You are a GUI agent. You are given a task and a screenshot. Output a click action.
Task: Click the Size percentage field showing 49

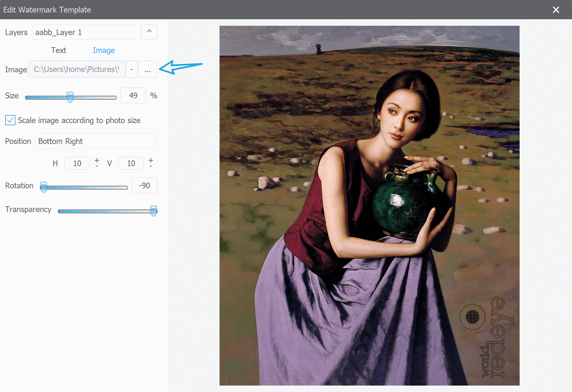pyautogui.click(x=133, y=95)
